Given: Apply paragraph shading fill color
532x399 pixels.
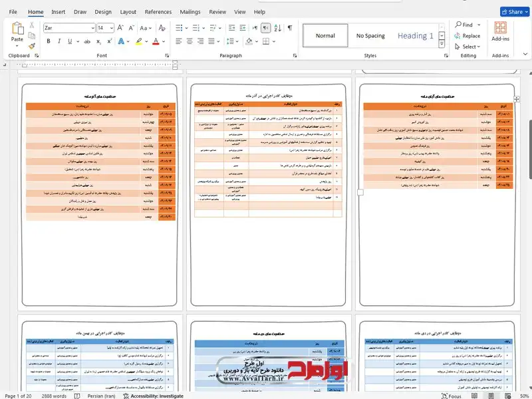Looking at the screenshot, I should (249, 41).
